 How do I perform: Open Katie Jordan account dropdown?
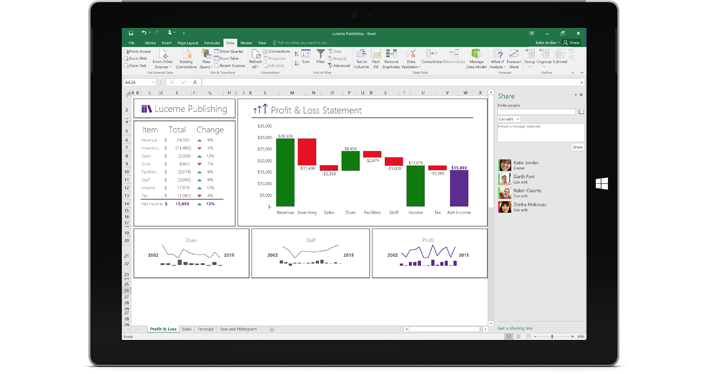(x=547, y=43)
